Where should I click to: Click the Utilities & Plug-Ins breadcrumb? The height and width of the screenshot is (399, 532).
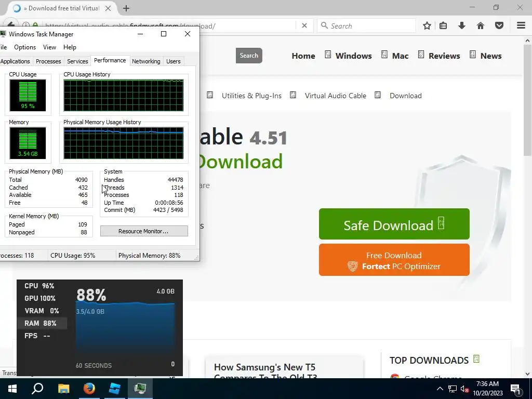pos(252,96)
